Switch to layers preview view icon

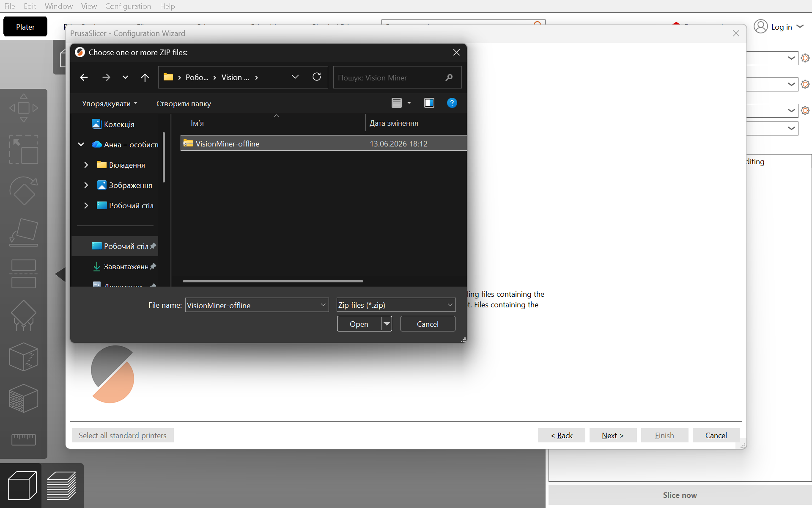(61, 486)
